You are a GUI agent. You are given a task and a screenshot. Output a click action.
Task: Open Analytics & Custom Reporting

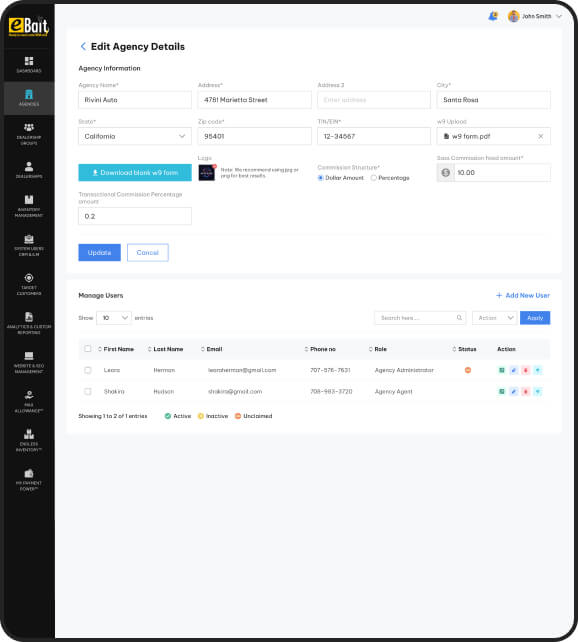29,323
